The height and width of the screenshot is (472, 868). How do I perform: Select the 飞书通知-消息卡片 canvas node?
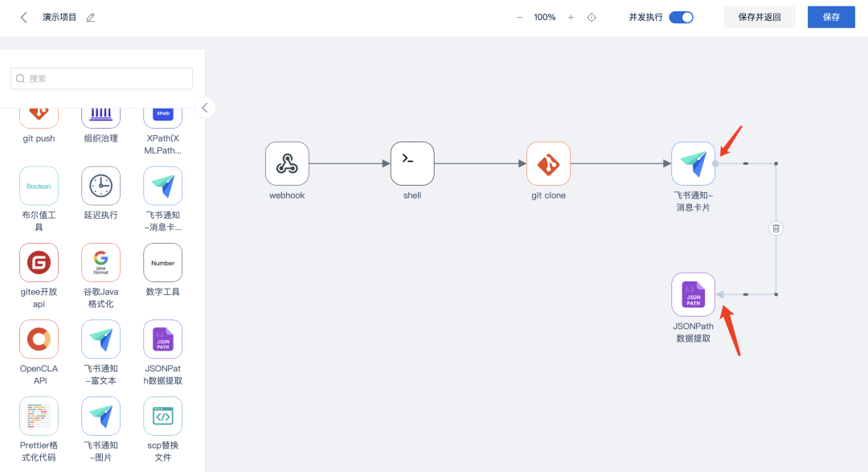click(693, 163)
